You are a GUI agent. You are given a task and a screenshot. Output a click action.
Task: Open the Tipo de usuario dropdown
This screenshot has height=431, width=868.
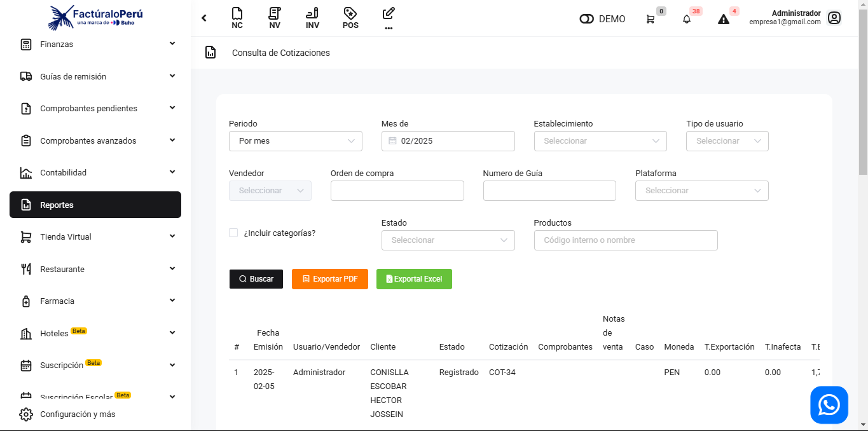(x=727, y=141)
